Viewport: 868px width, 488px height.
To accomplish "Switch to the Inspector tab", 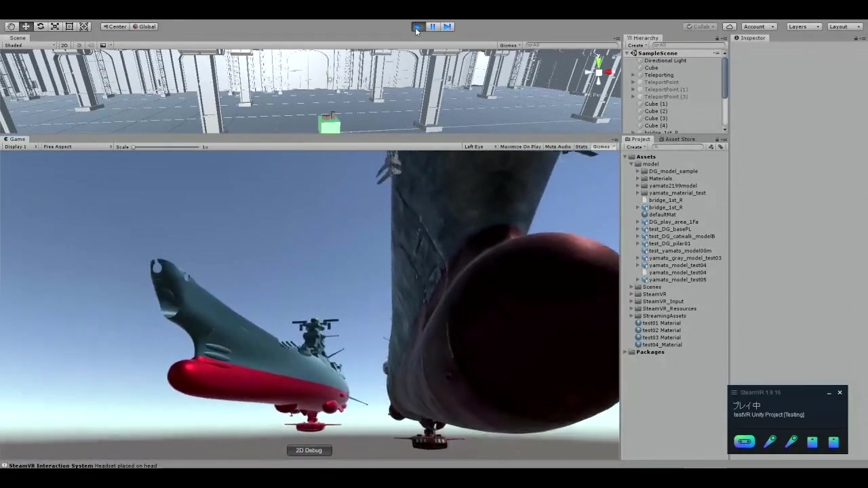I will point(749,38).
